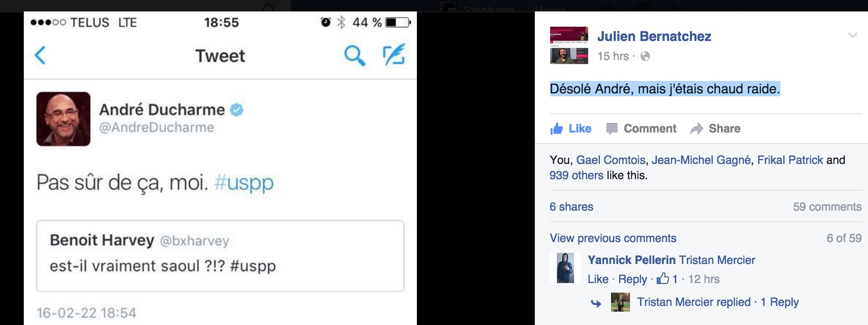Tap the back arrow in Tweet header
Image resolution: width=868 pixels, height=325 pixels.
[x=40, y=55]
